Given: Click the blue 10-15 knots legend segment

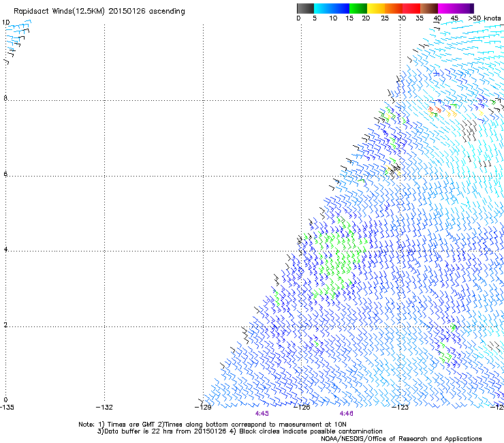Looking at the screenshot, I should [x=341, y=8].
